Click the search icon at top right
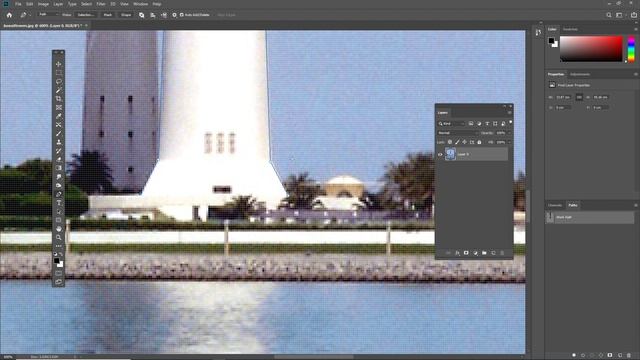This screenshot has height=360, width=640. tap(609, 15)
